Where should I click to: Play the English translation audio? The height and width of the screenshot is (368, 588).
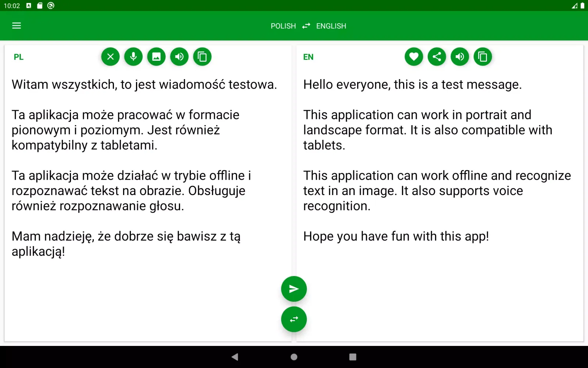(x=459, y=56)
